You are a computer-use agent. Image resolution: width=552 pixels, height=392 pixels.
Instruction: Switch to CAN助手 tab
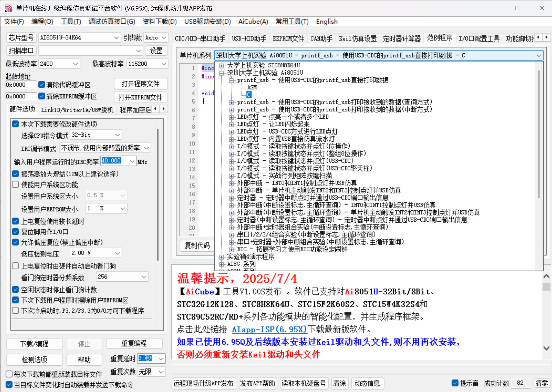point(321,38)
